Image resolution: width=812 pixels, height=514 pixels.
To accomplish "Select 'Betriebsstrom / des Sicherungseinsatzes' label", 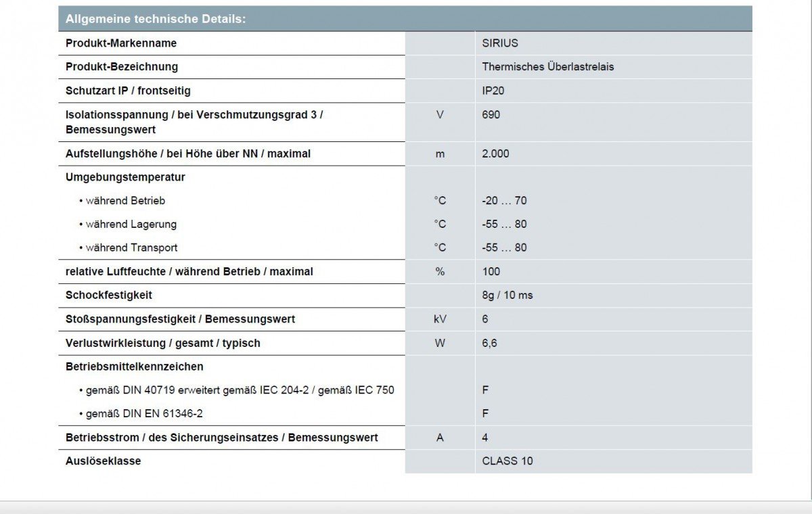I will (222, 438).
